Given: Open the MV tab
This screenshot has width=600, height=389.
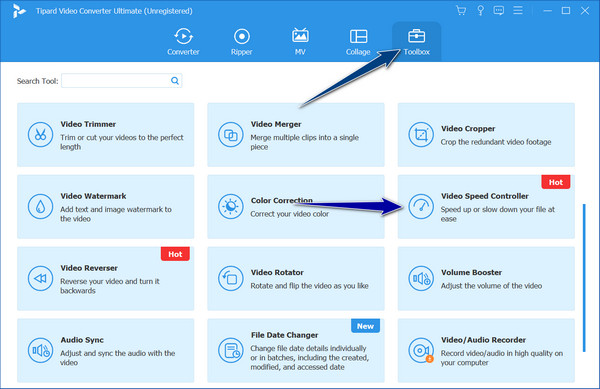Looking at the screenshot, I should pyautogui.click(x=300, y=42).
